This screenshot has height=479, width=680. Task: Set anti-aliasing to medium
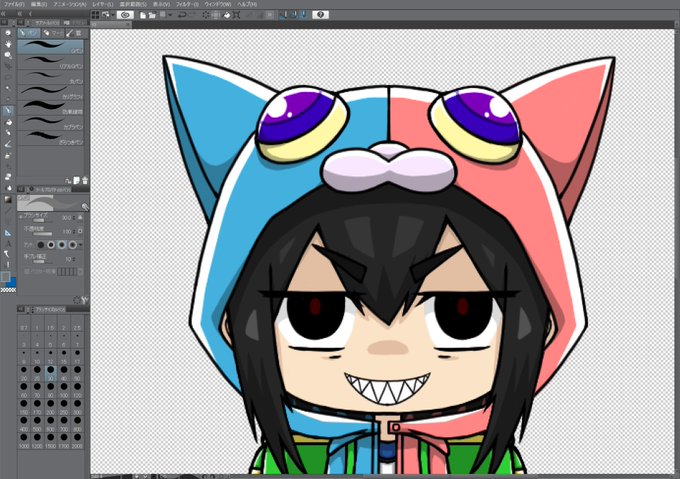62,245
